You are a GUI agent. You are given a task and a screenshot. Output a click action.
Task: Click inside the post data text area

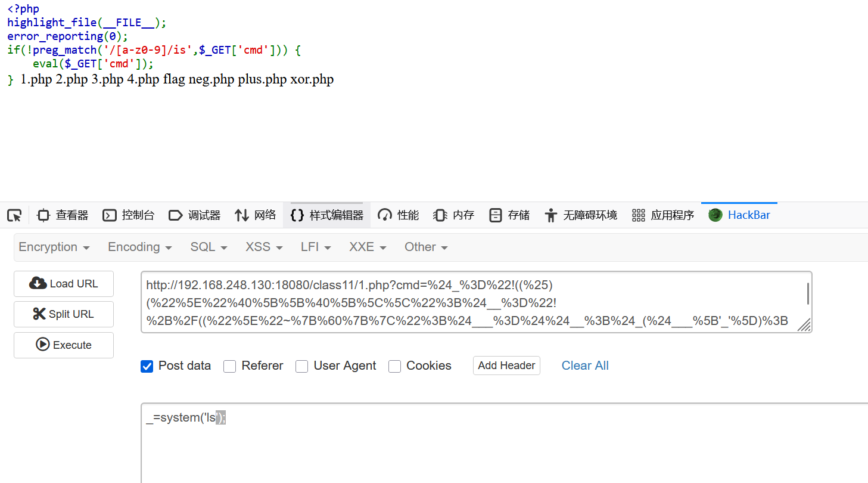477,447
